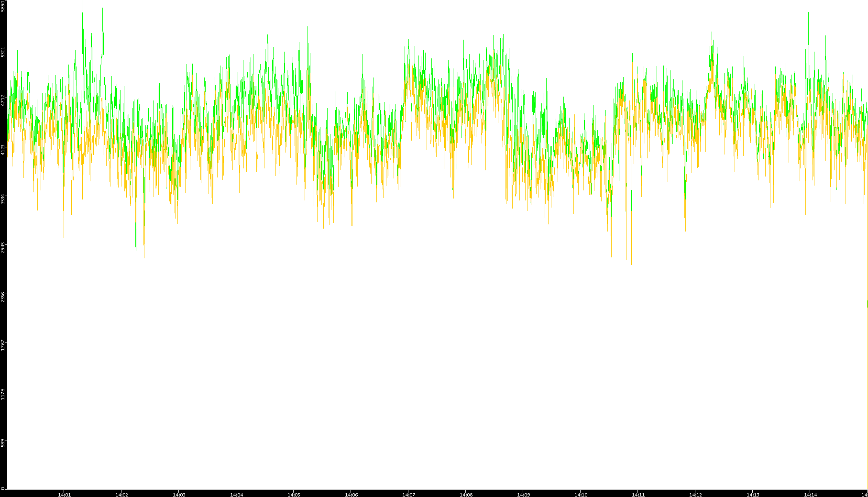This screenshot has height=497, width=868.
Task: Choose the 14:12 time marker
Action: point(695,495)
